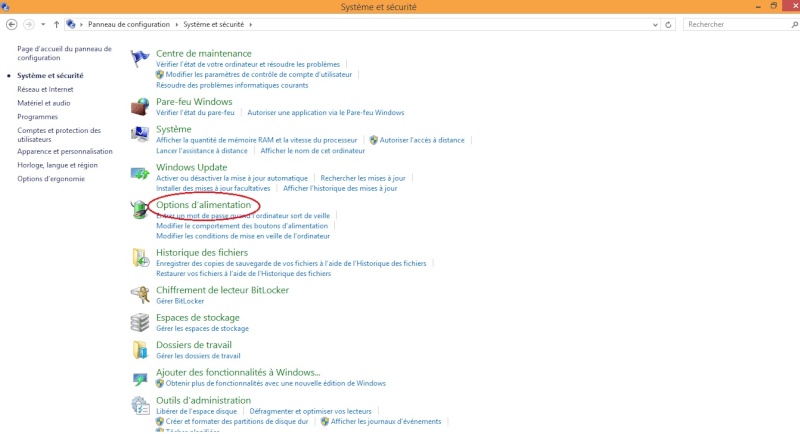Click the BitLocker keys icon
The image size is (800, 434).
140,295
